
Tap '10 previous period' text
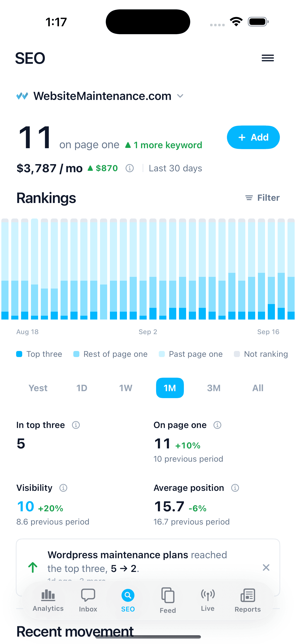click(x=188, y=459)
